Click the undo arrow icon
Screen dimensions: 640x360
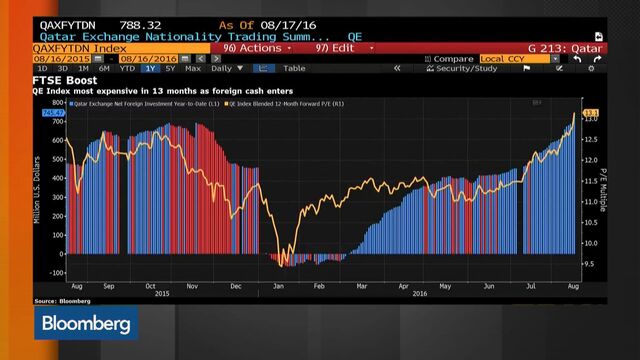[x=577, y=59]
